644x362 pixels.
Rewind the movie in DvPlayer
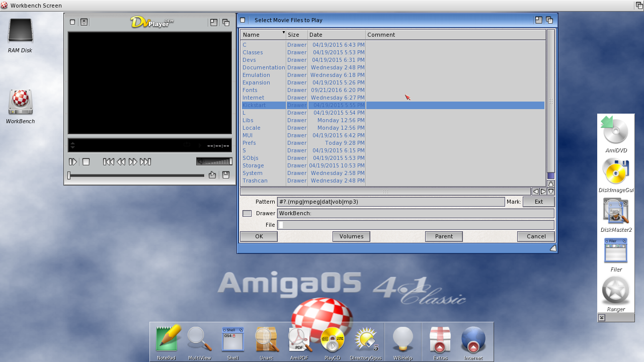click(x=121, y=162)
